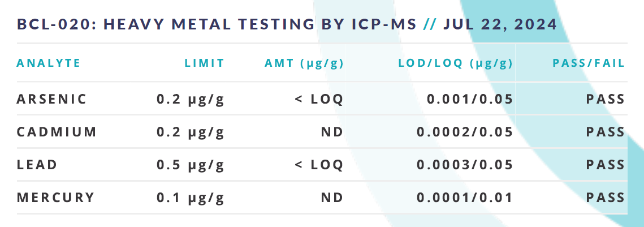Select the 0.001/0.05 LOD/LOQ value
Screen dimensions: 644x227
pos(470,99)
